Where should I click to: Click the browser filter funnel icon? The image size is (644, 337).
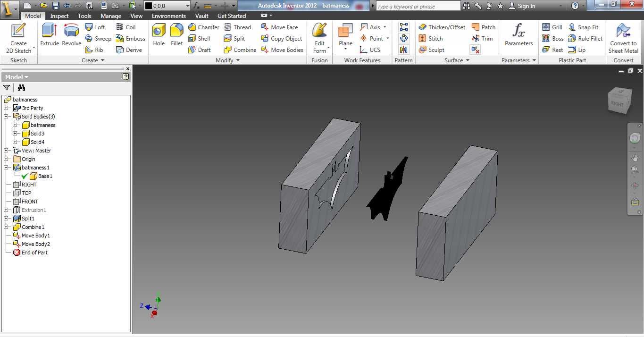[7, 87]
